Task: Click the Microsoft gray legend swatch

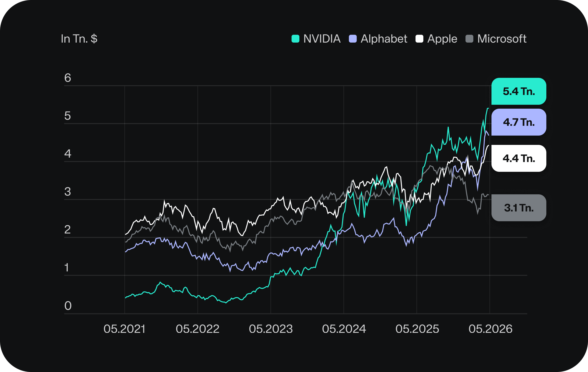Action: click(469, 39)
